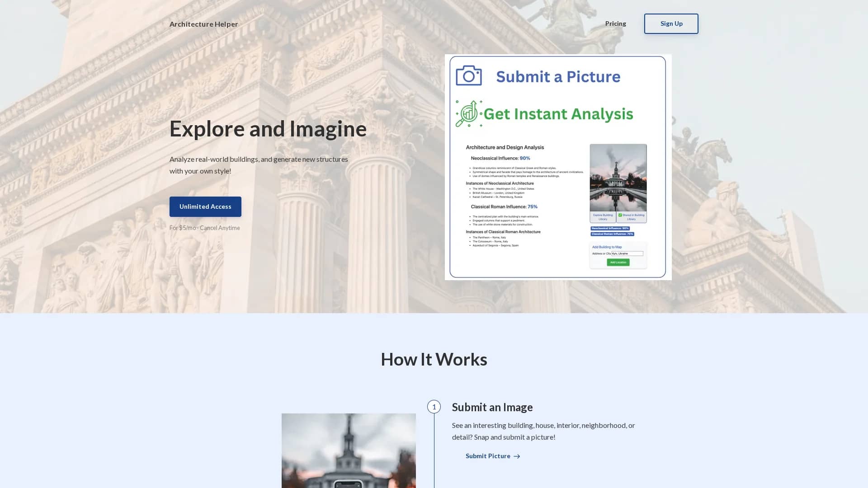Select the Submit an Image heading

[x=492, y=407]
